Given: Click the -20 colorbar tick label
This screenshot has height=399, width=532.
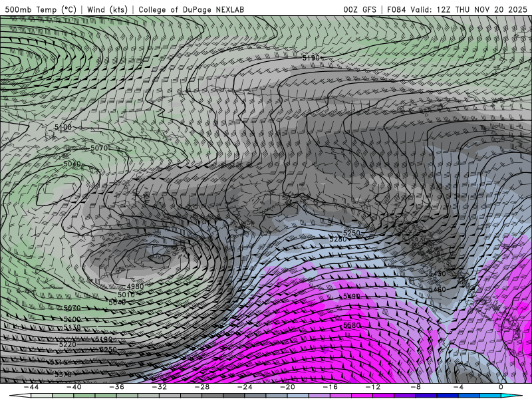Looking at the screenshot, I should (x=287, y=387).
